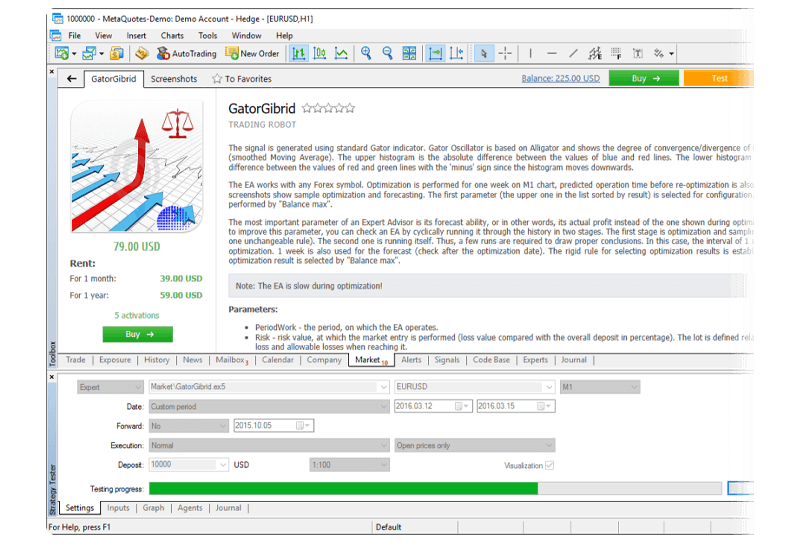Open the M1 timeframe dropdown
Viewport: 800px width, 550px height.
click(x=600, y=387)
